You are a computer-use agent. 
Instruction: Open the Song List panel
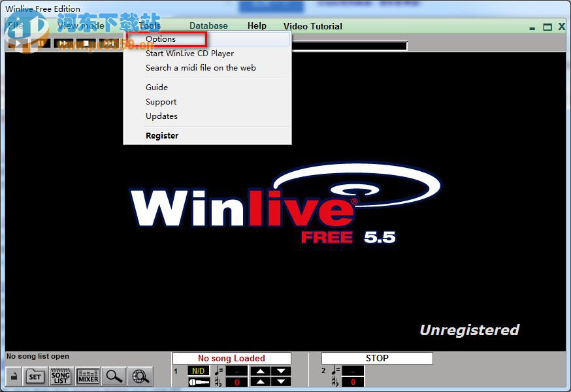61,376
